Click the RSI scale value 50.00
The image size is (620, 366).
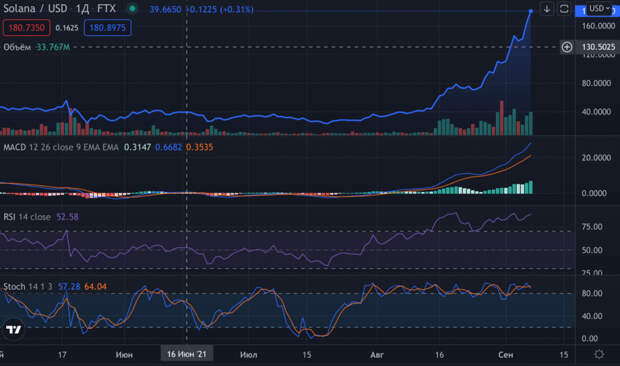click(592, 250)
